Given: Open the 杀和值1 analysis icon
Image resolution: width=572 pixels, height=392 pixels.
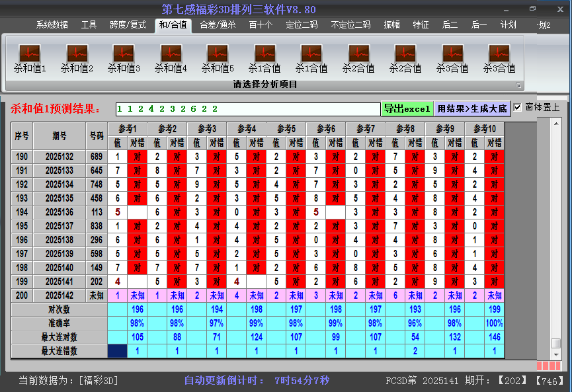Looking at the screenshot, I should click(30, 58).
